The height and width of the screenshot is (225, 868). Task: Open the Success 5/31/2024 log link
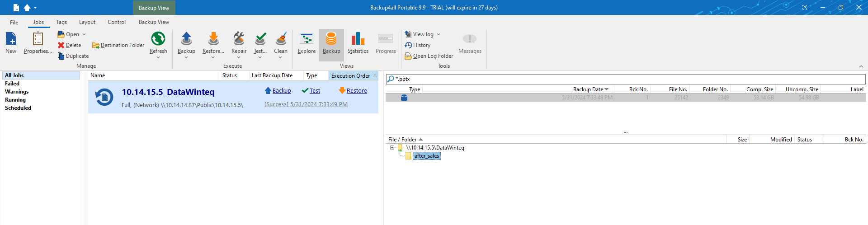[x=306, y=104]
